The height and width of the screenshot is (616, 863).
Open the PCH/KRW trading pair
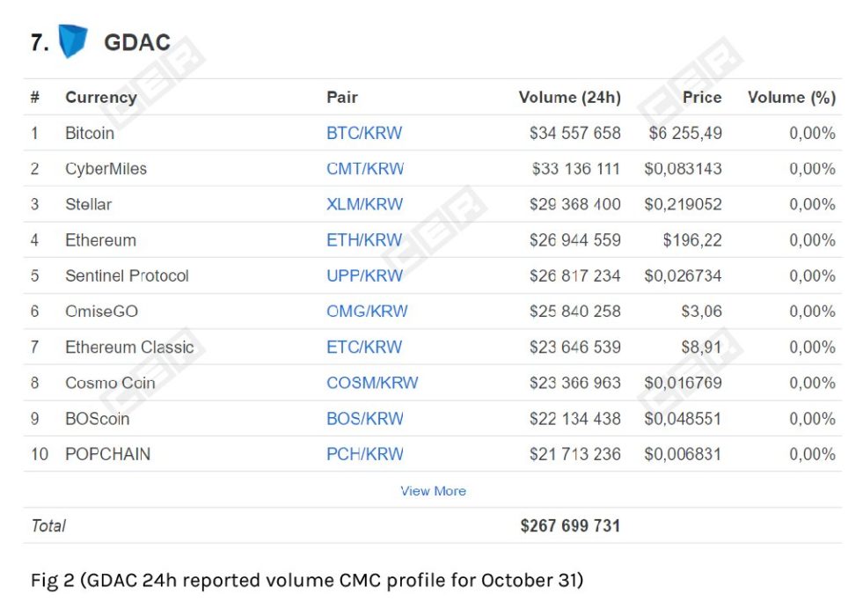(363, 454)
